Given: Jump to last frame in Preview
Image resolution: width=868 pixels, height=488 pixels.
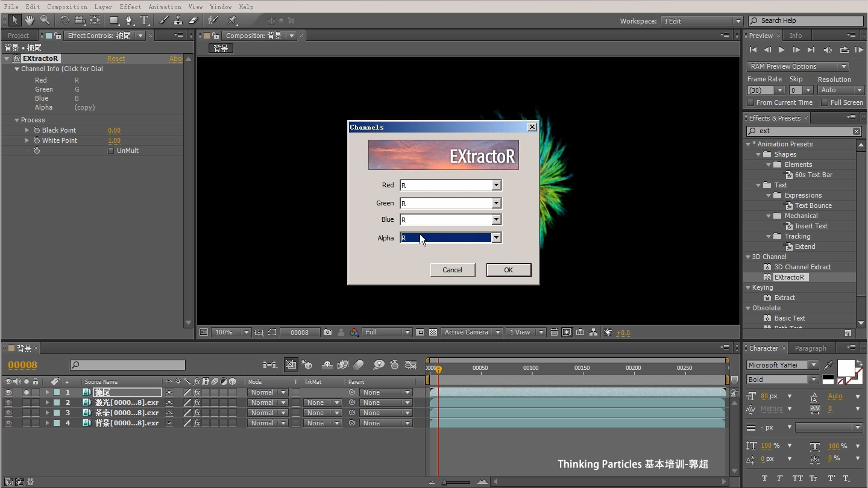Looking at the screenshot, I should coord(811,50).
